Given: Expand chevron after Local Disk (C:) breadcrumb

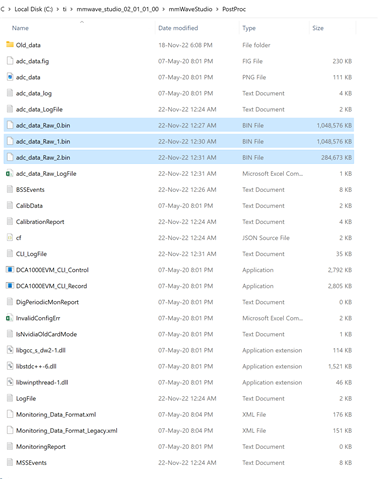Looking at the screenshot, I should [58, 9].
